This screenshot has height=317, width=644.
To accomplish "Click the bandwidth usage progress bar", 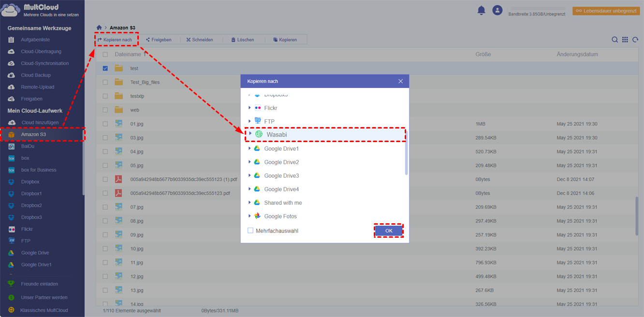I will (x=538, y=8).
